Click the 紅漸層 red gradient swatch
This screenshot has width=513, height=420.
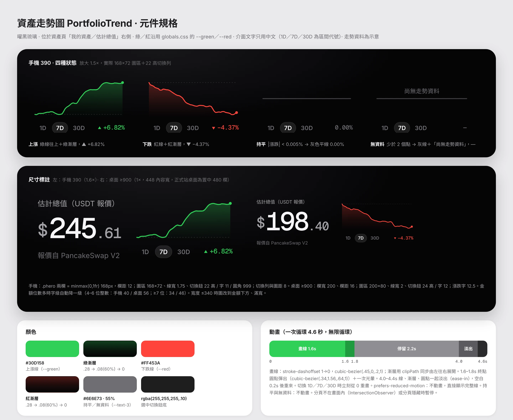tap(52, 384)
